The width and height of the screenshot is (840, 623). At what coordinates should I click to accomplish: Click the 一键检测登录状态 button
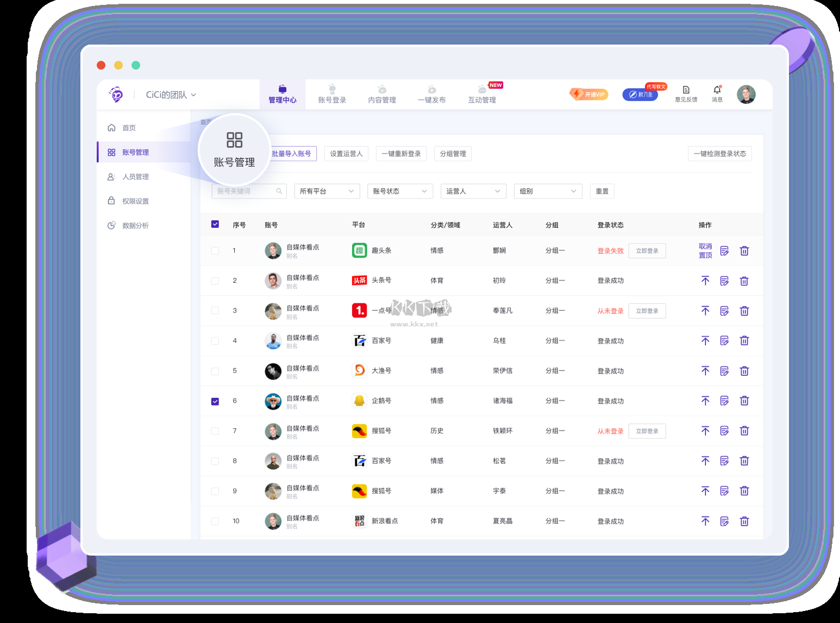pyautogui.click(x=719, y=154)
